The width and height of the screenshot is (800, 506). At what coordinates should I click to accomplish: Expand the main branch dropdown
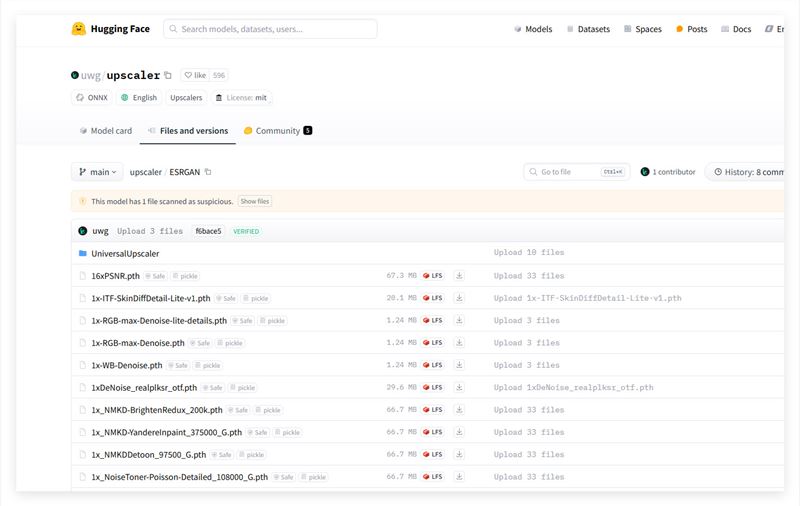[x=97, y=172]
